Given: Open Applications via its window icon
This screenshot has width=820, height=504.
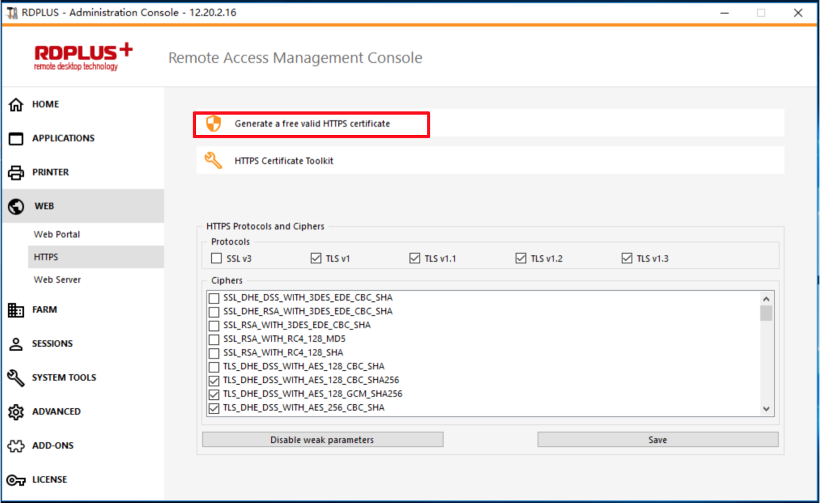Looking at the screenshot, I should coord(16,138).
